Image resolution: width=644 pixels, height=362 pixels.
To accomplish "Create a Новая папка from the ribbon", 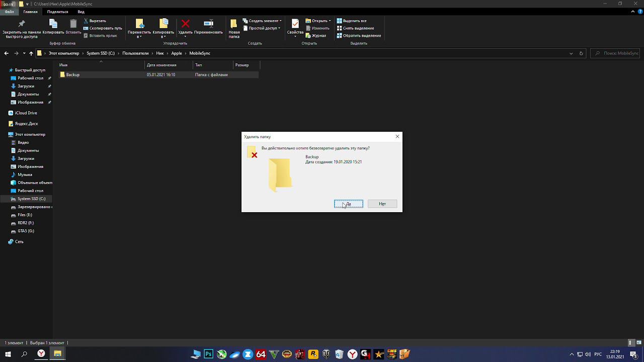I will click(234, 29).
